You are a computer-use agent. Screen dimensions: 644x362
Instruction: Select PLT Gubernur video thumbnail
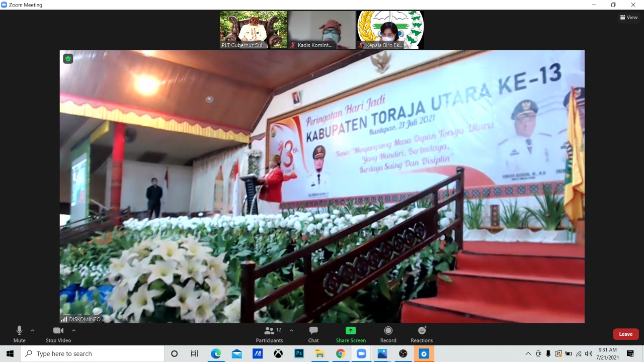[x=254, y=30]
